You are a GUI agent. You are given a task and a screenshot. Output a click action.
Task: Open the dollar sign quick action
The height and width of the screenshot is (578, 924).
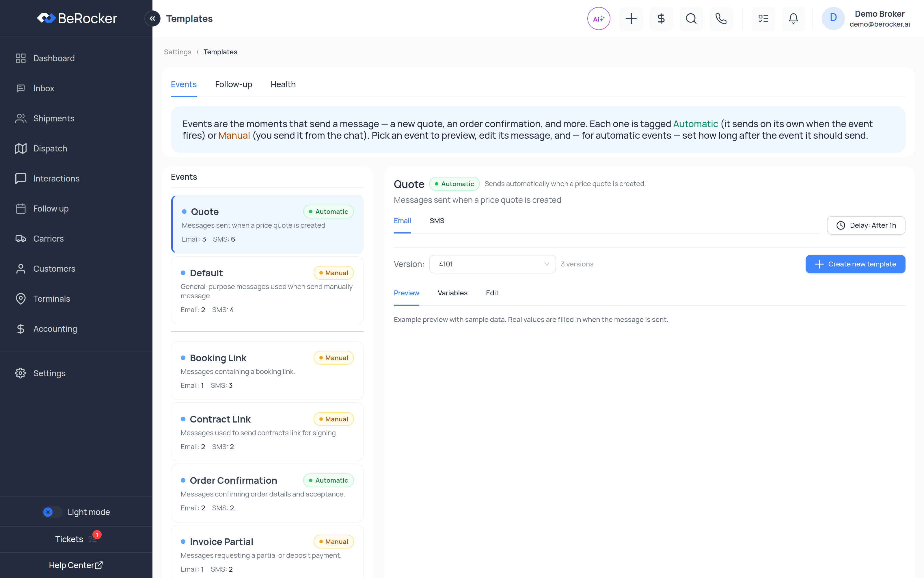tap(661, 18)
